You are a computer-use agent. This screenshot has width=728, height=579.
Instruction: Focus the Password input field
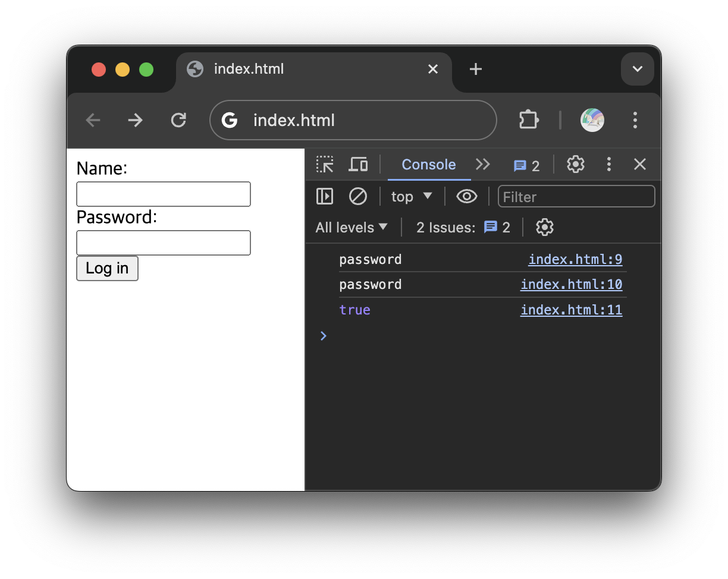click(164, 243)
